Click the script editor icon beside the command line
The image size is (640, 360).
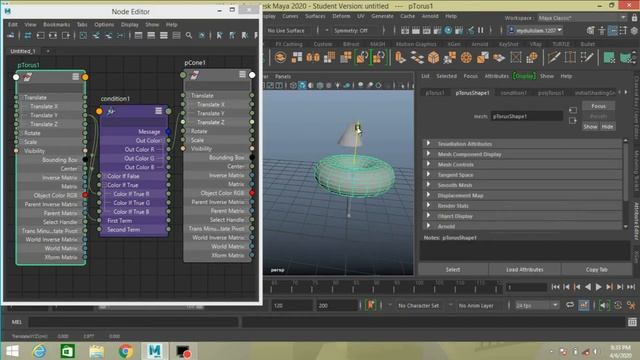(632, 322)
